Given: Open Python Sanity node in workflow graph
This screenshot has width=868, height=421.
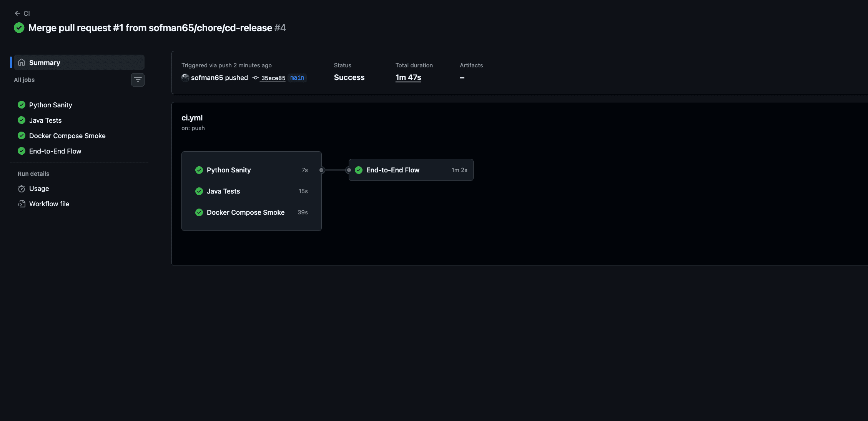Looking at the screenshot, I should (229, 170).
